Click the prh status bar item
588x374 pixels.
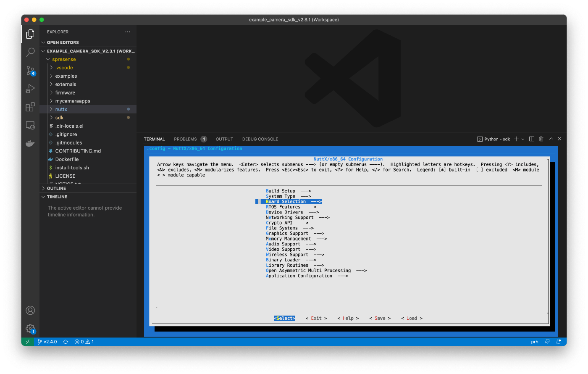tap(535, 342)
